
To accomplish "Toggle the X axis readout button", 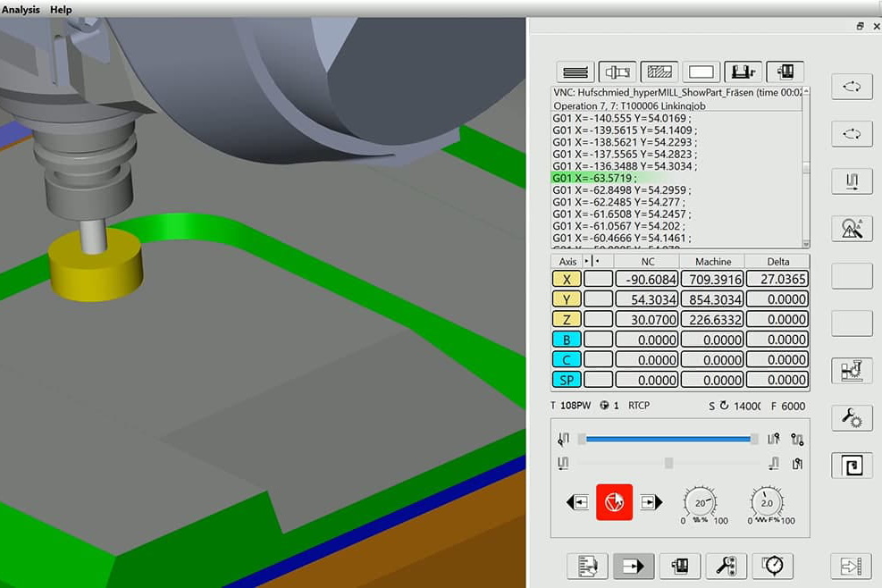I will click(x=566, y=279).
